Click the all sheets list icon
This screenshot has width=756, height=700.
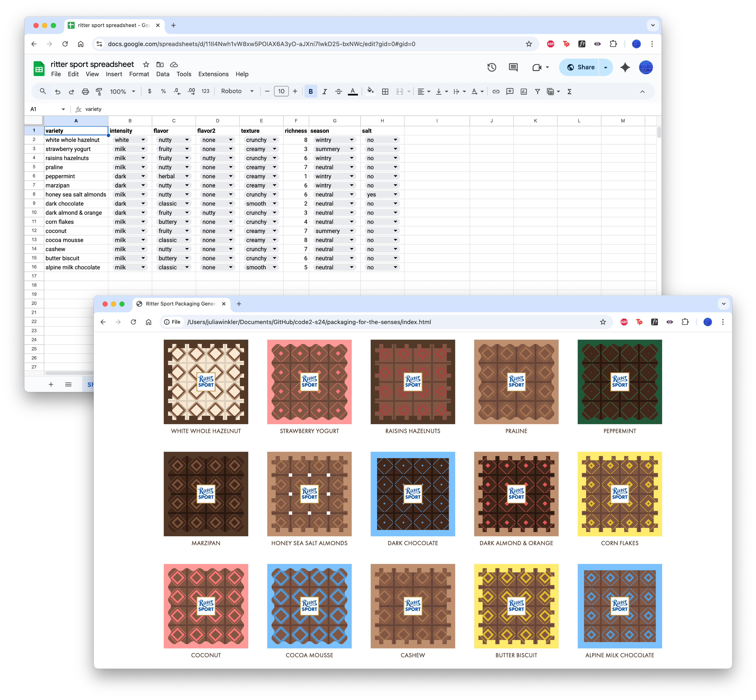point(68,384)
